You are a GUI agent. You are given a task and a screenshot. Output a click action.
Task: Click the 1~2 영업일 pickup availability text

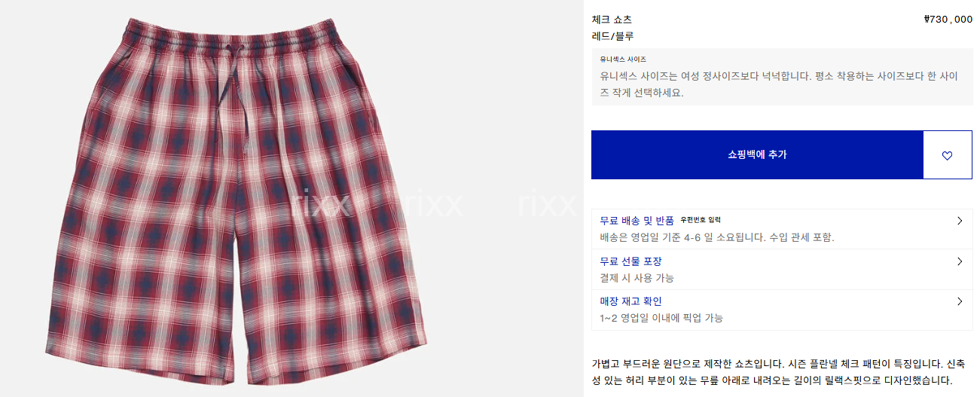click(x=661, y=318)
